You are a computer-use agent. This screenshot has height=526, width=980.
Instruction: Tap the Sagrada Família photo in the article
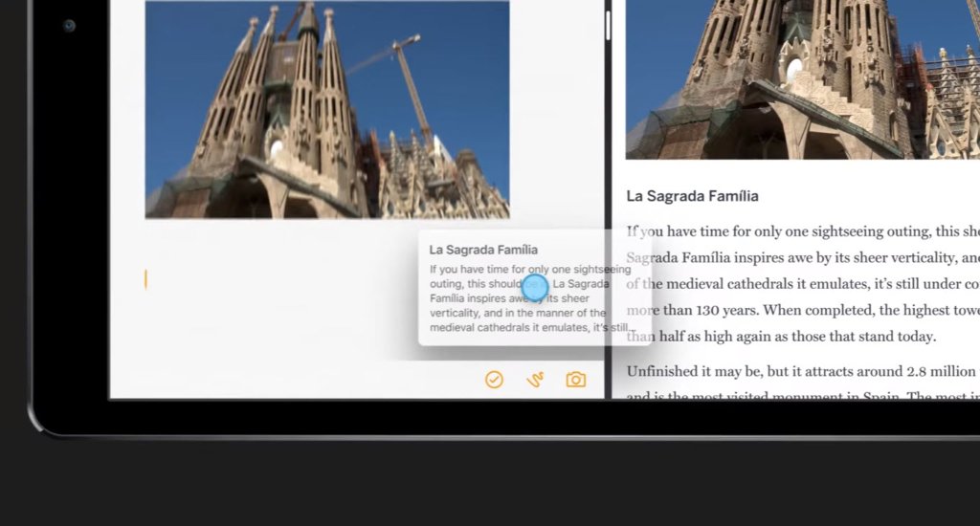tap(802, 78)
